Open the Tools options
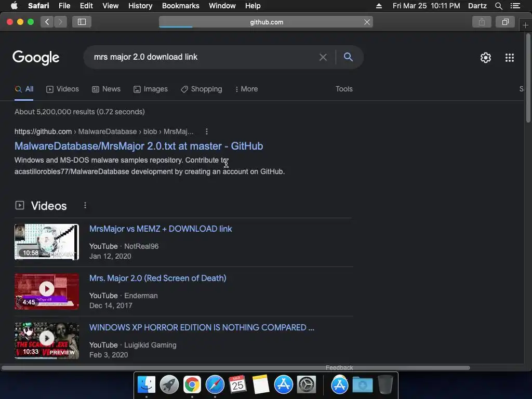The height and width of the screenshot is (399, 532). pyautogui.click(x=344, y=89)
